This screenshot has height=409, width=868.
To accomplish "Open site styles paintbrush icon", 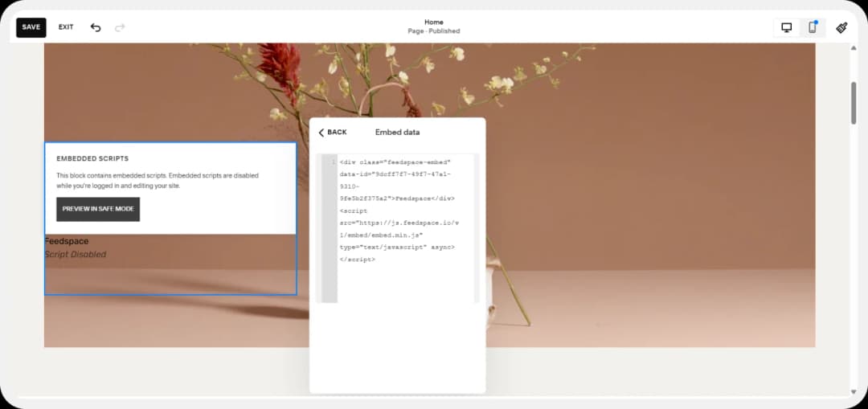I will (841, 27).
